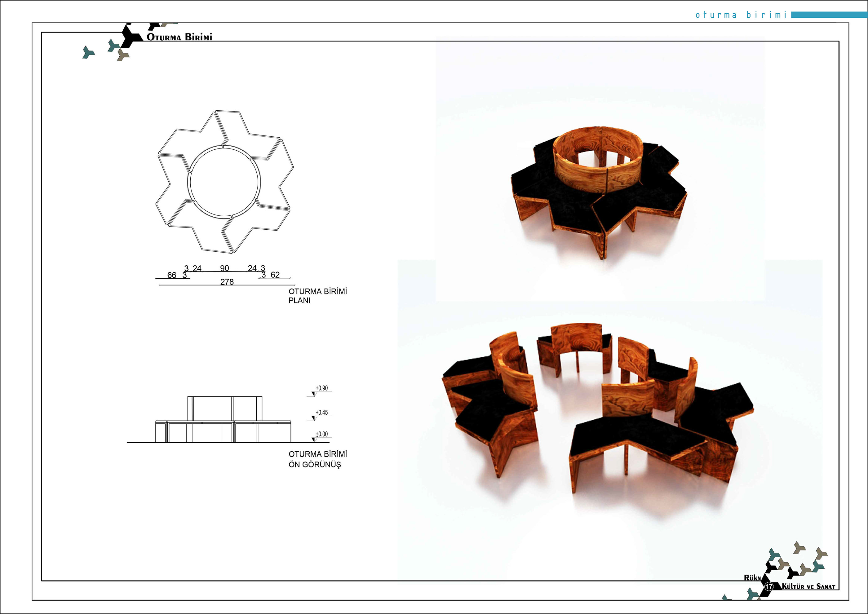Click the level marker triangle under +0.45

click(x=313, y=418)
